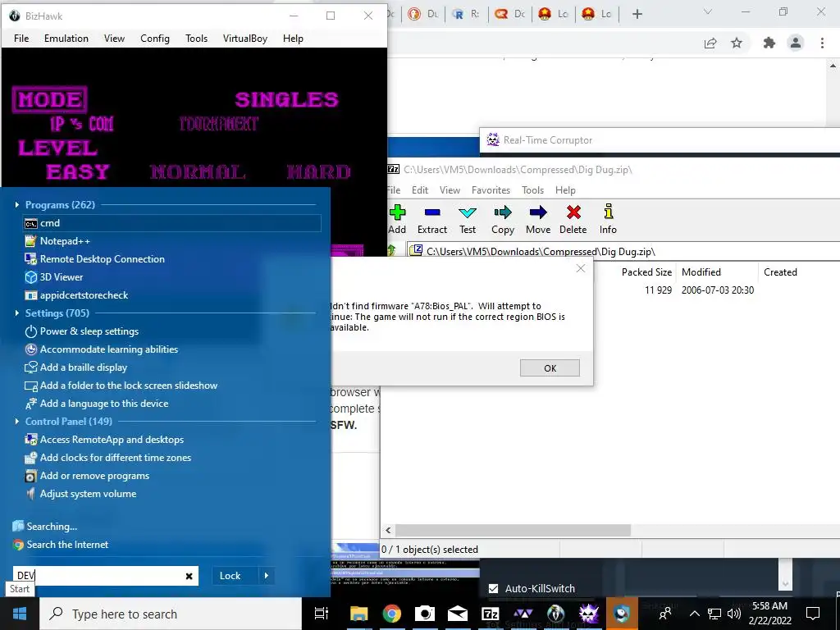
Task: Click OK in the firmware warning dialog
Action: tap(550, 368)
